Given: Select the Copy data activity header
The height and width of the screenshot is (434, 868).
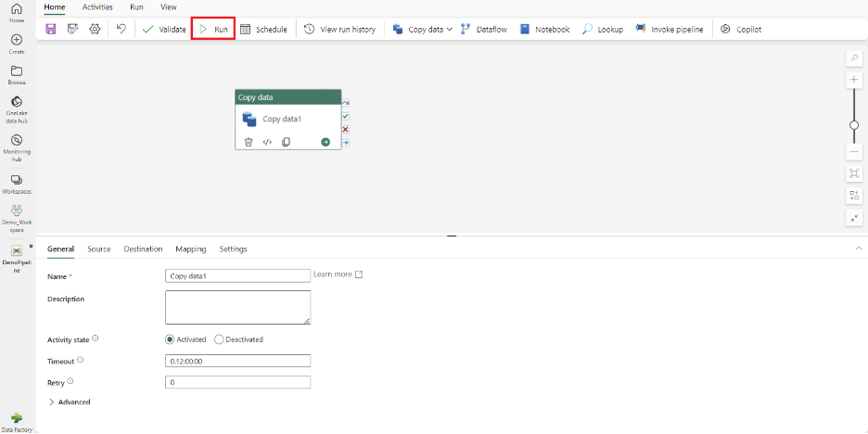Looking at the screenshot, I should (x=287, y=96).
